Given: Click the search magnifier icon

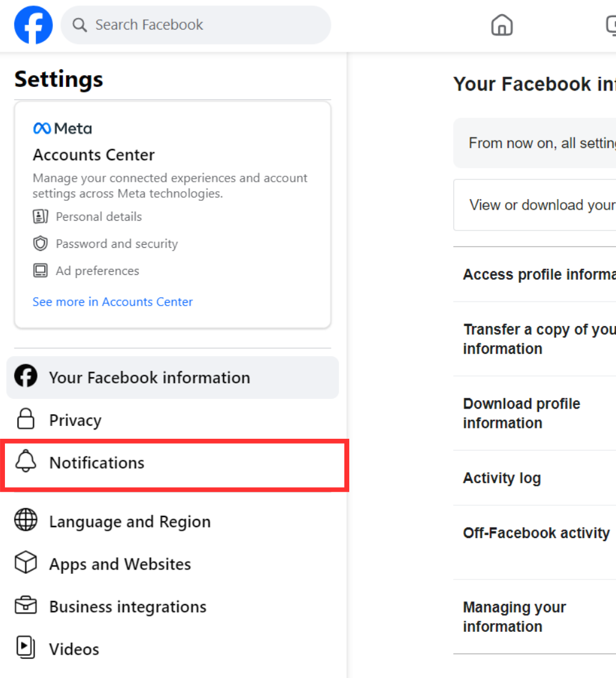Looking at the screenshot, I should point(79,25).
